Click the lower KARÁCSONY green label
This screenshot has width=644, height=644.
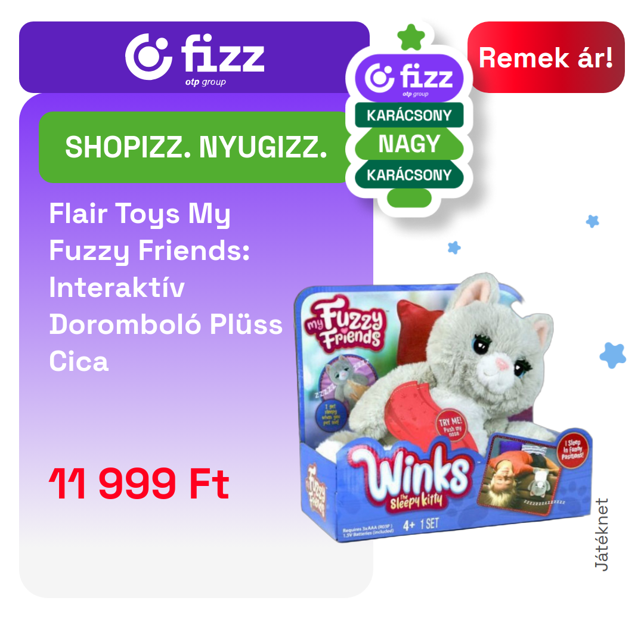pos(409,175)
